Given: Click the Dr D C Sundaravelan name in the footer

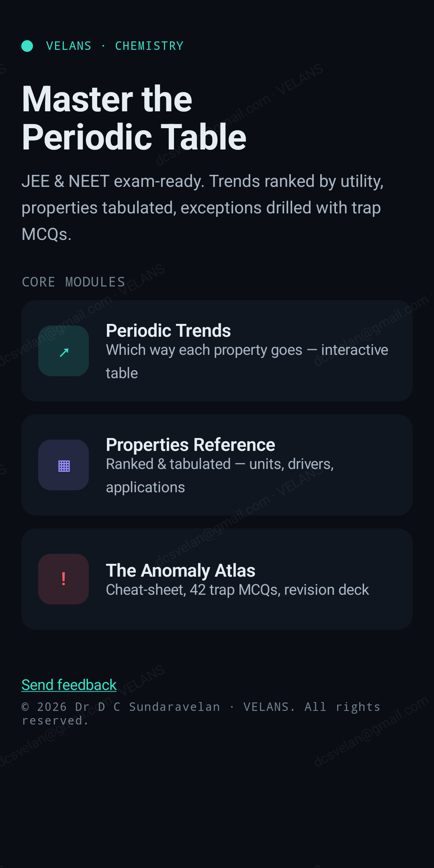Looking at the screenshot, I should point(148,707).
